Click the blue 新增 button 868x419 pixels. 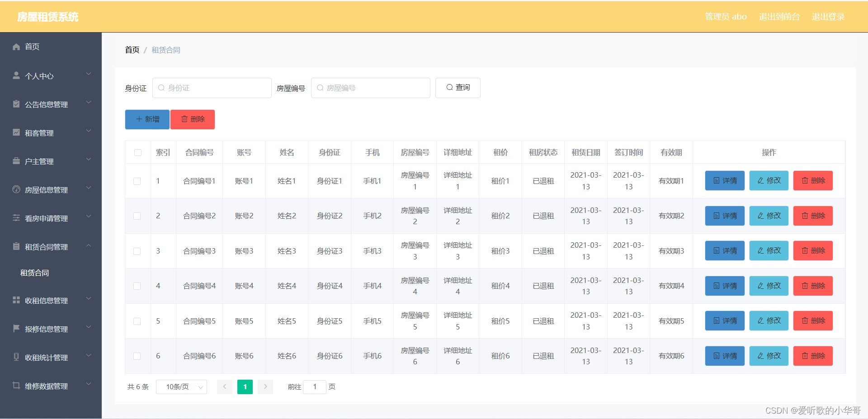point(147,119)
